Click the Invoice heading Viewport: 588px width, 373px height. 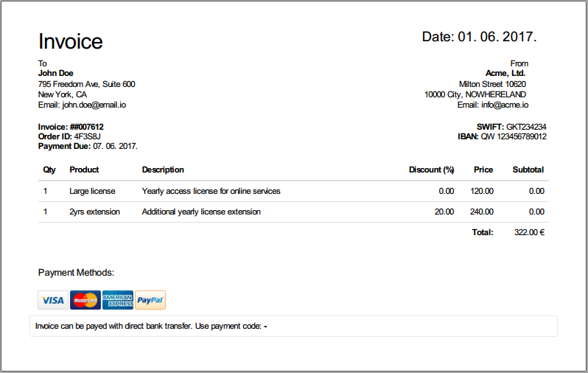[x=71, y=41]
